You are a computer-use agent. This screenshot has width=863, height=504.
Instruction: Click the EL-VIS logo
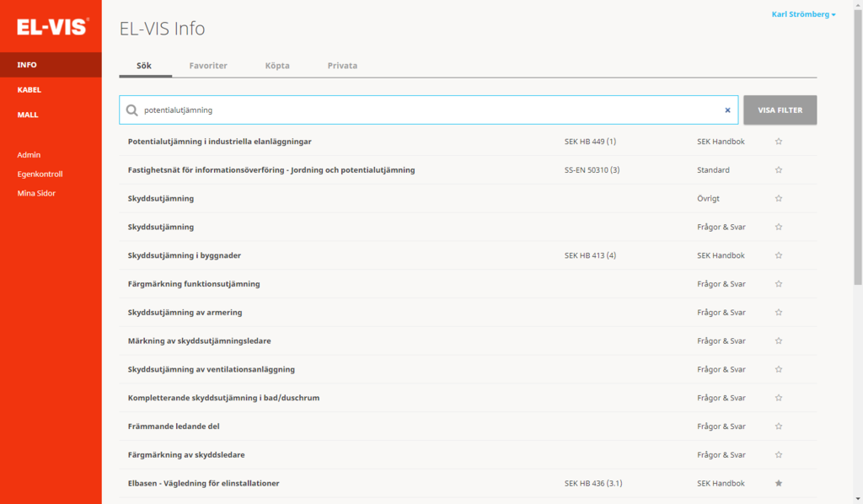pyautogui.click(x=53, y=26)
